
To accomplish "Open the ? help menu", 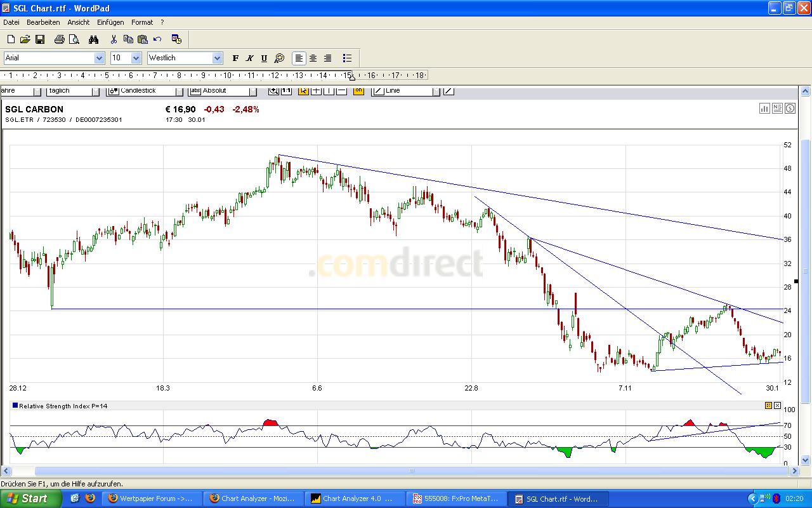I will [162, 22].
